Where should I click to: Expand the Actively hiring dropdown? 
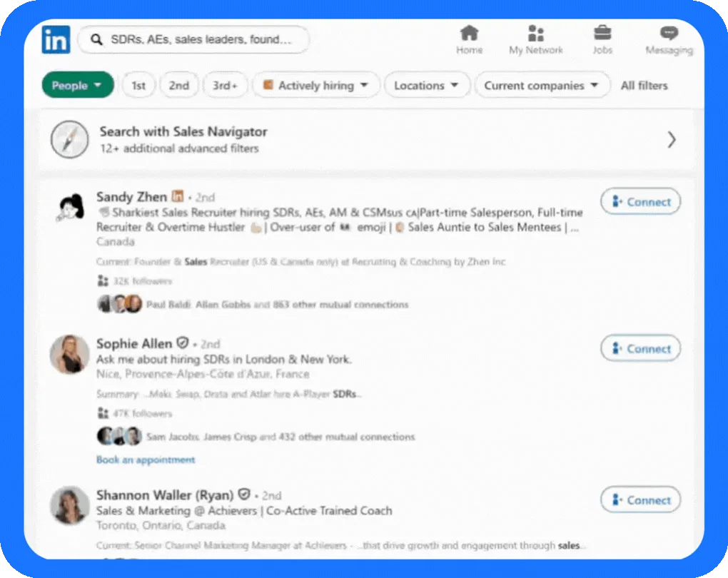coord(315,84)
